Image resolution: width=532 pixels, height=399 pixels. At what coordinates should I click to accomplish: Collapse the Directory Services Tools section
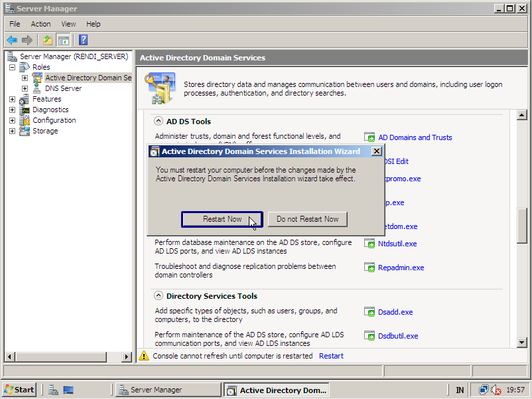coord(159,296)
